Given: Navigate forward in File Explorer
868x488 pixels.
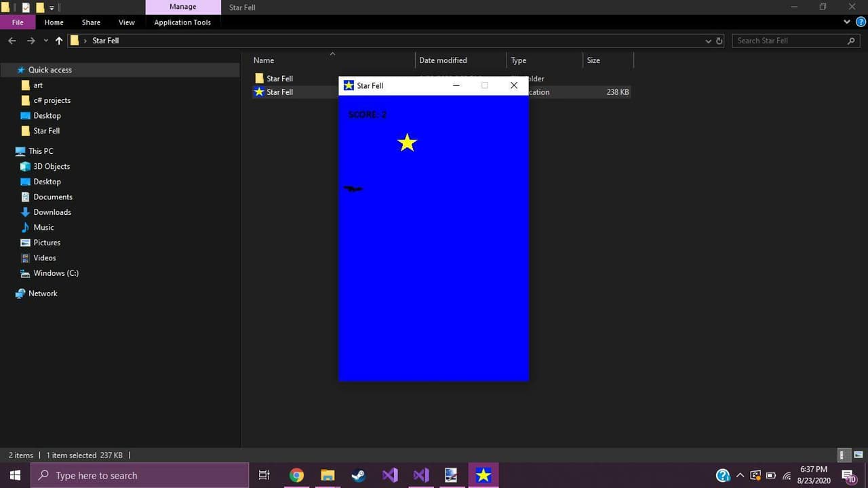Looking at the screenshot, I should click(x=31, y=41).
